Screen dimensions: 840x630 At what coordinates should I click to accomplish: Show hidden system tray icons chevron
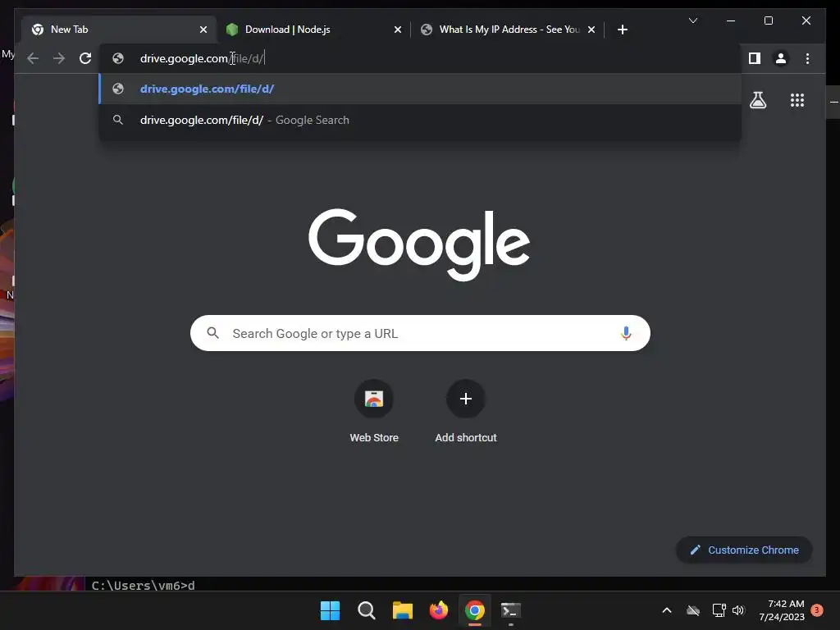[667, 610]
